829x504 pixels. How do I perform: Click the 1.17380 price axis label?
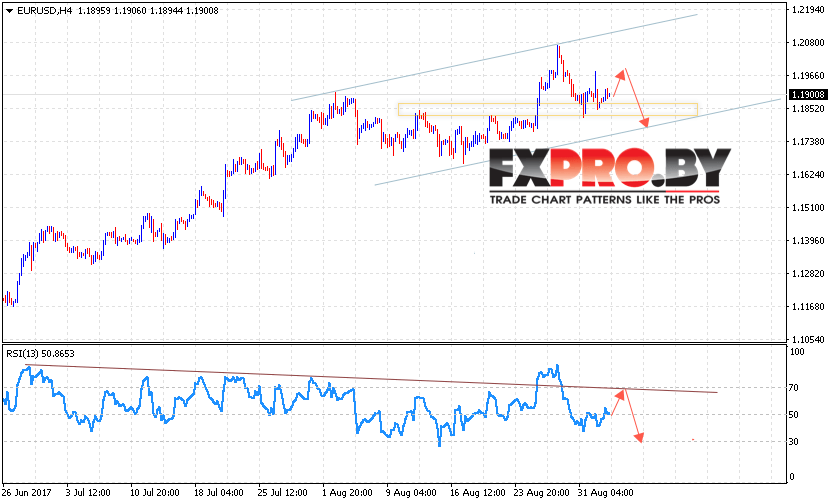808,142
